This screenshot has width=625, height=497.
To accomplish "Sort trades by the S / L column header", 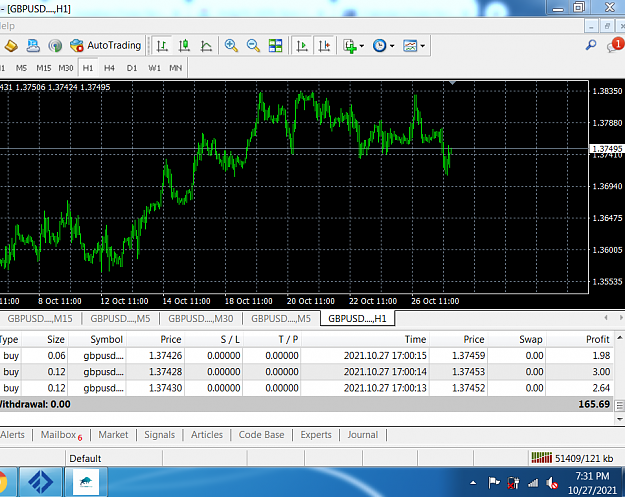I will 213,340.
